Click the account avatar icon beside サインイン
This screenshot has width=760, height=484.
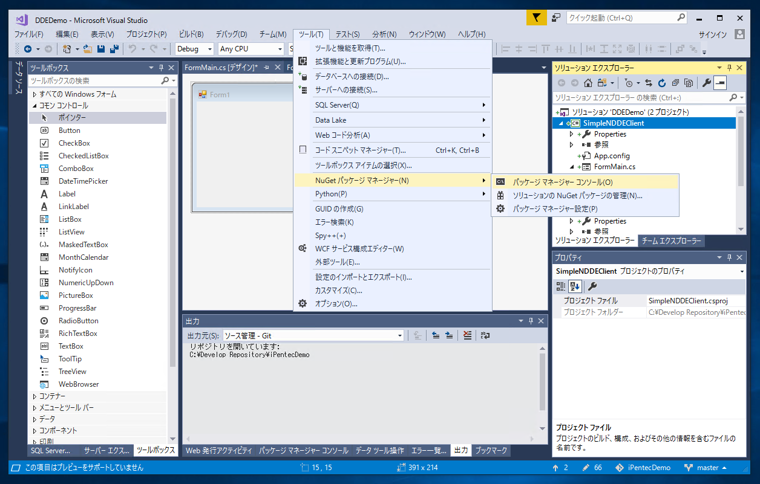pyautogui.click(x=740, y=34)
